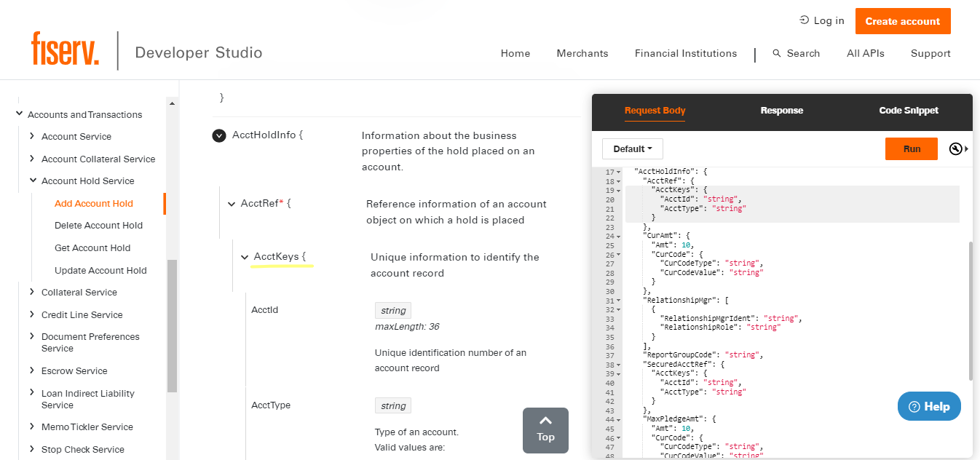Collapse the AcctKeys schema section

click(245, 257)
